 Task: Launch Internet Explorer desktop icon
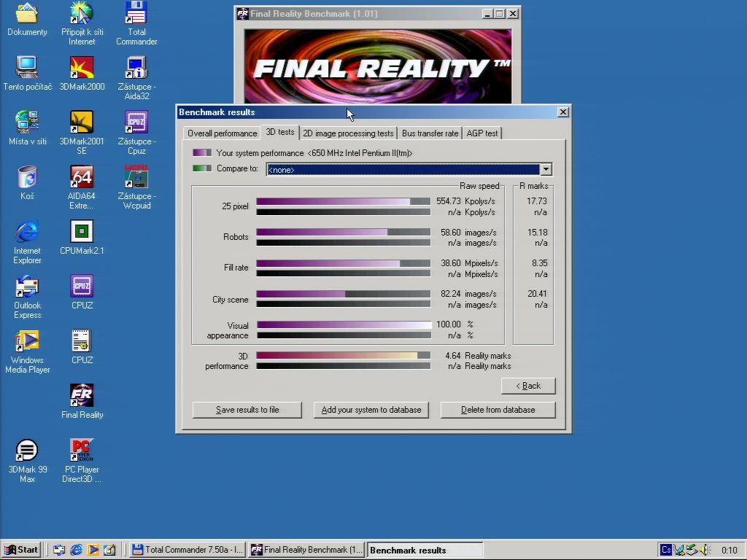(x=27, y=242)
